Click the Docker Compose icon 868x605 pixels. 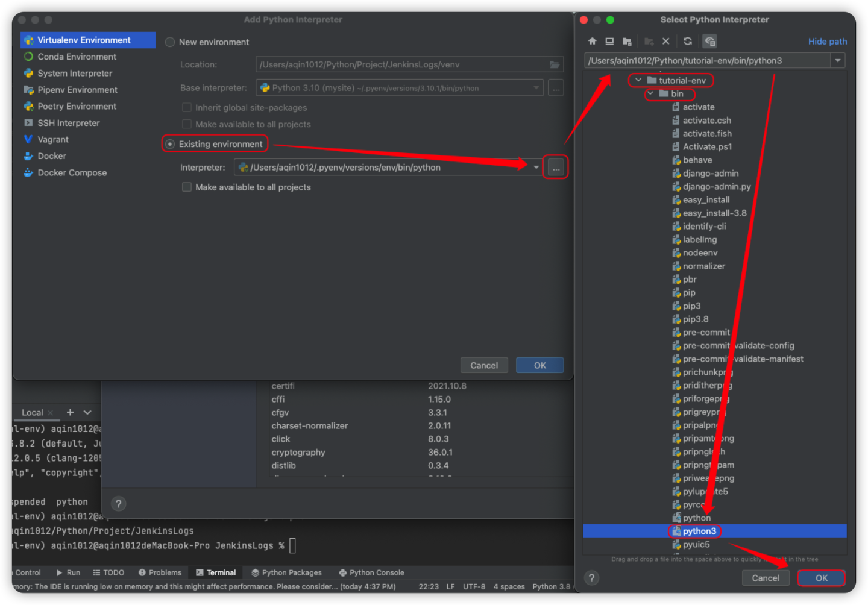click(x=28, y=172)
